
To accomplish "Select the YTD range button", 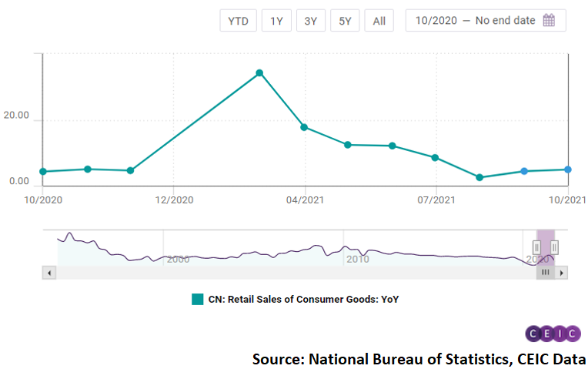I will tap(238, 21).
